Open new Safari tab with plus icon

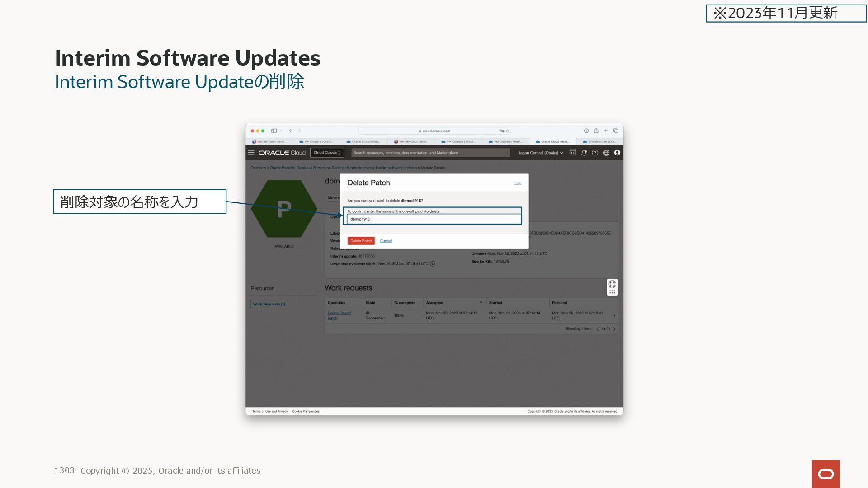tap(606, 131)
